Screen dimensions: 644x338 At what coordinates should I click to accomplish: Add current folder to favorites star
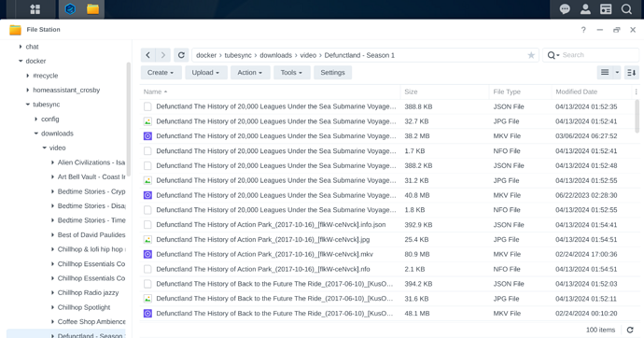click(x=531, y=55)
